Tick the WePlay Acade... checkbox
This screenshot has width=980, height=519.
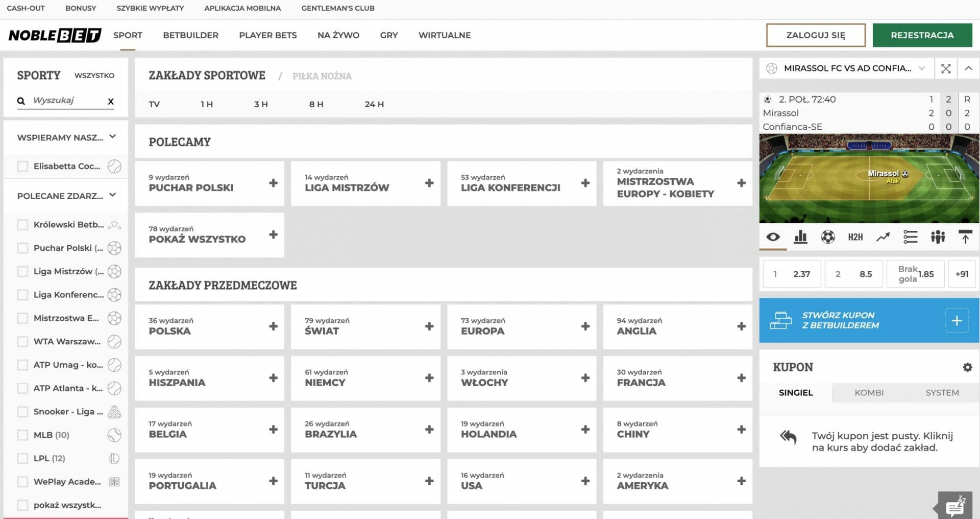pos(22,482)
